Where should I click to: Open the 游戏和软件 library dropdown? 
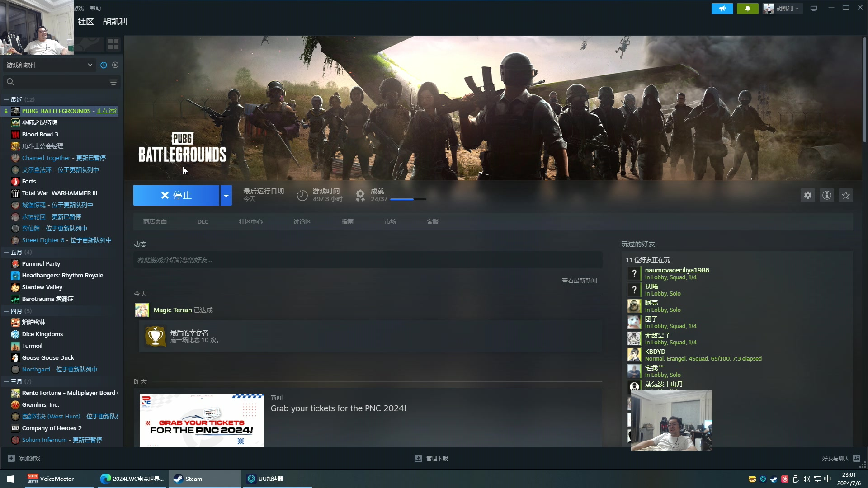[49, 65]
